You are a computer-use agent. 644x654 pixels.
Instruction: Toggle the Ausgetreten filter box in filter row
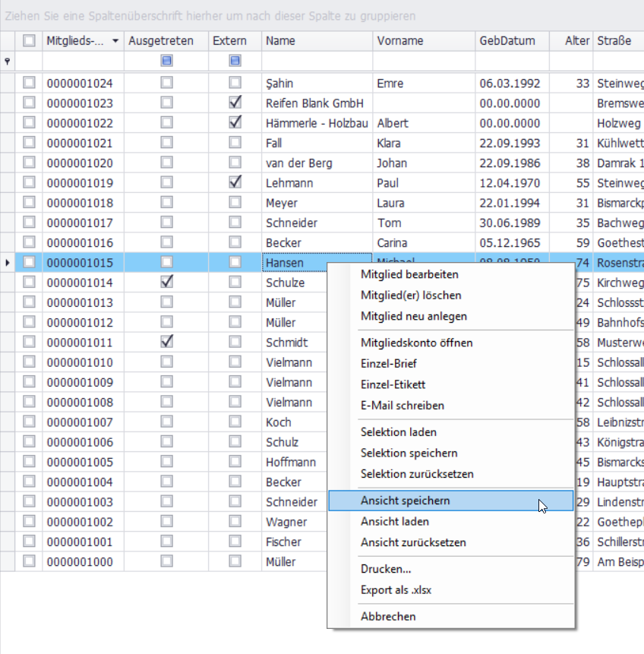166,61
